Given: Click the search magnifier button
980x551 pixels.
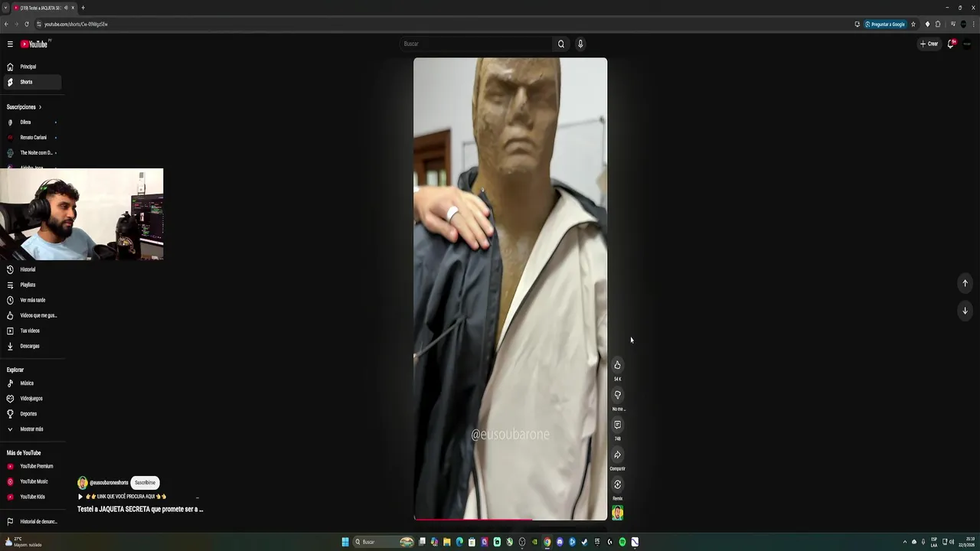Looking at the screenshot, I should point(561,44).
